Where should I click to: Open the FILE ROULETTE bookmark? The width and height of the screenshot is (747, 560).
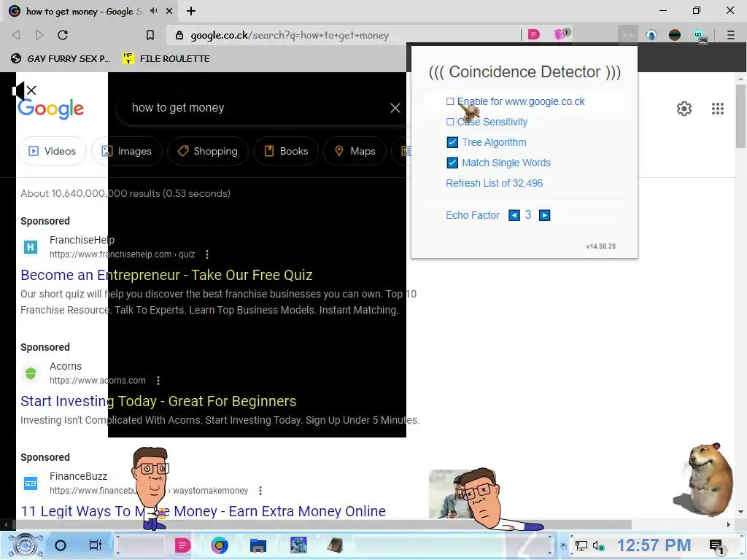pos(166,58)
